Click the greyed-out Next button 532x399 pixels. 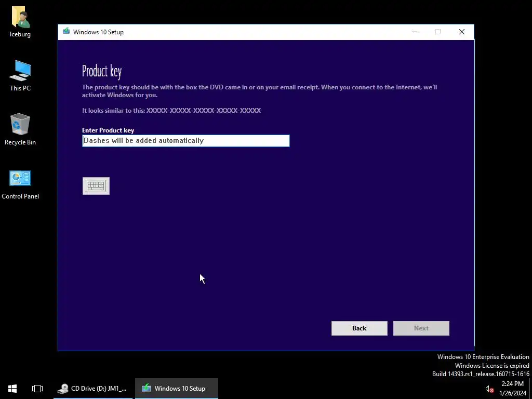[421, 328]
